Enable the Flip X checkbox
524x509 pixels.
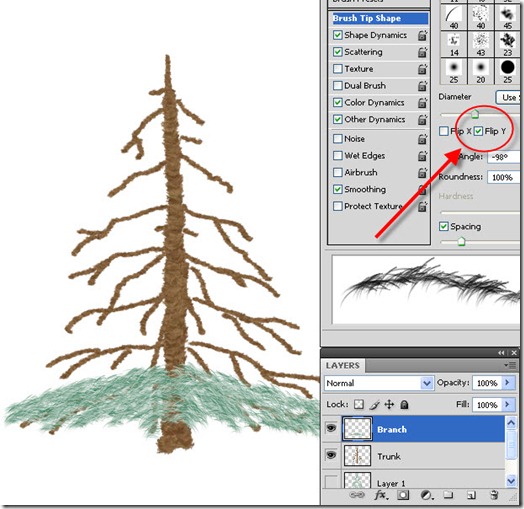pyautogui.click(x=444, y=131)
